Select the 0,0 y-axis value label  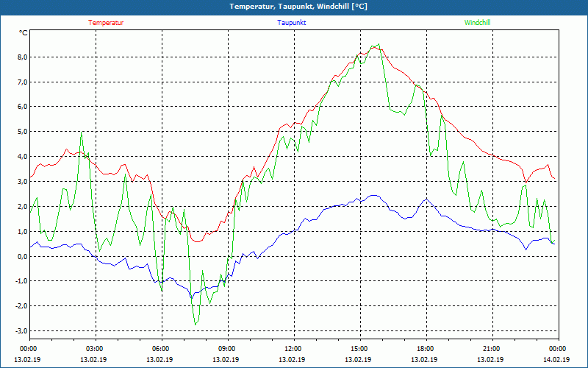[21, 256]
